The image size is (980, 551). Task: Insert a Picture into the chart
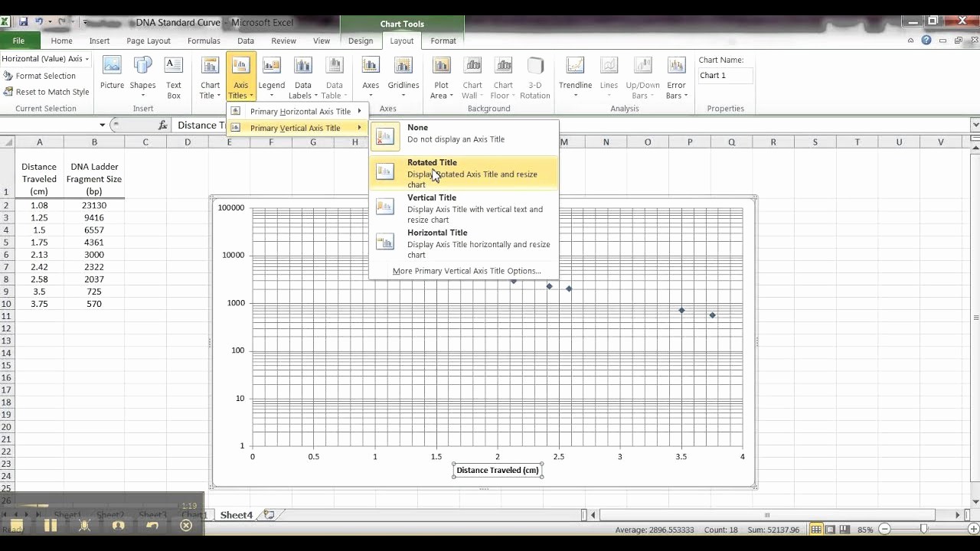point(111,76)
